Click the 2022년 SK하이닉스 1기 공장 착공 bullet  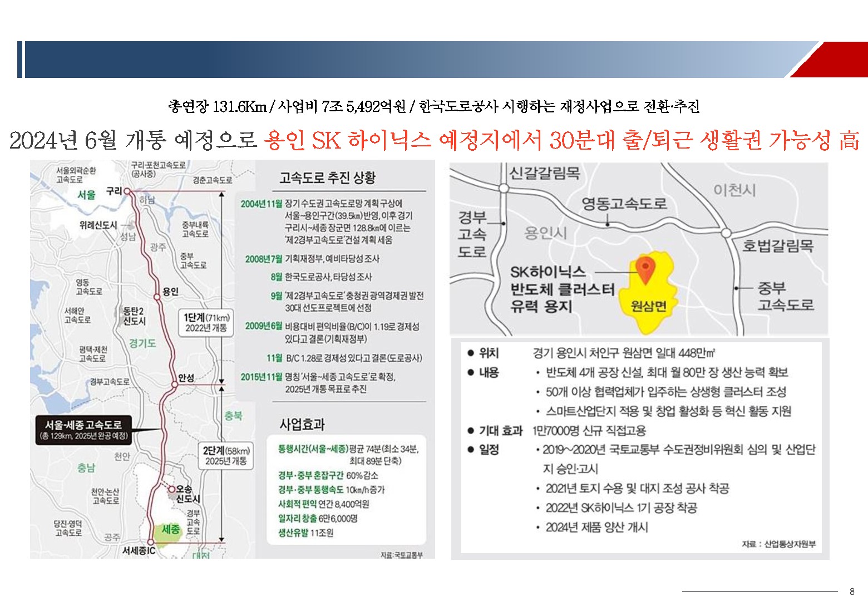[x=617, y=508]
